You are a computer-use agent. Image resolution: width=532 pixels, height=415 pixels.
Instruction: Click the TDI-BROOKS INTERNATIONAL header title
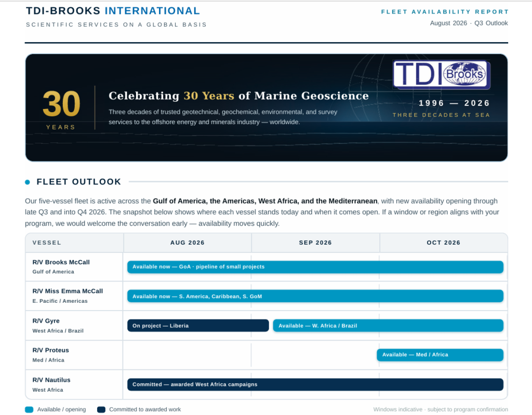pyautogui.click(x=113, y=11)
